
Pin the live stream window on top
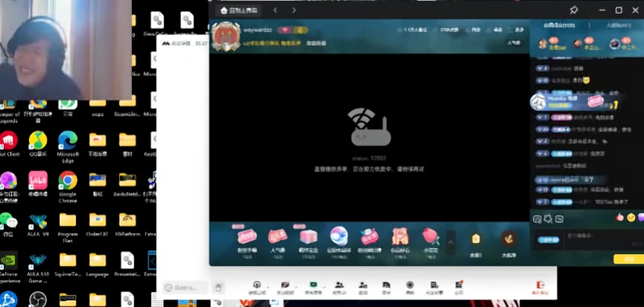click(573, 10)
